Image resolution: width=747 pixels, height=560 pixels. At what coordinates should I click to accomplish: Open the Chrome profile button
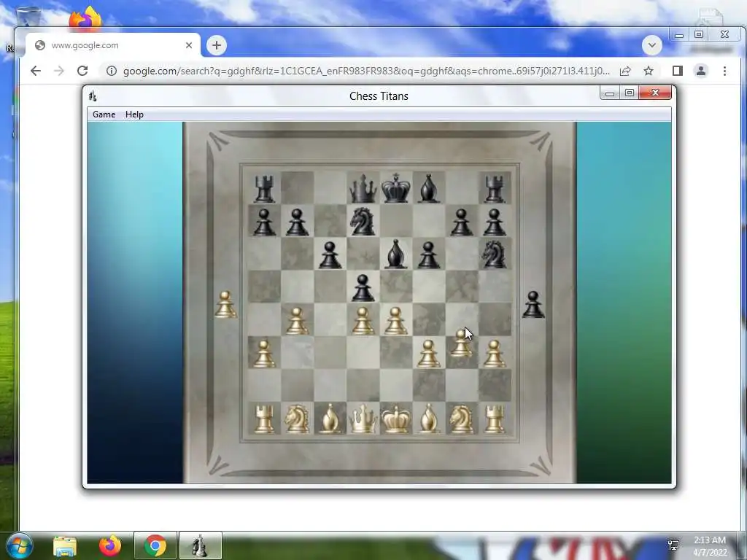point(701,71)
